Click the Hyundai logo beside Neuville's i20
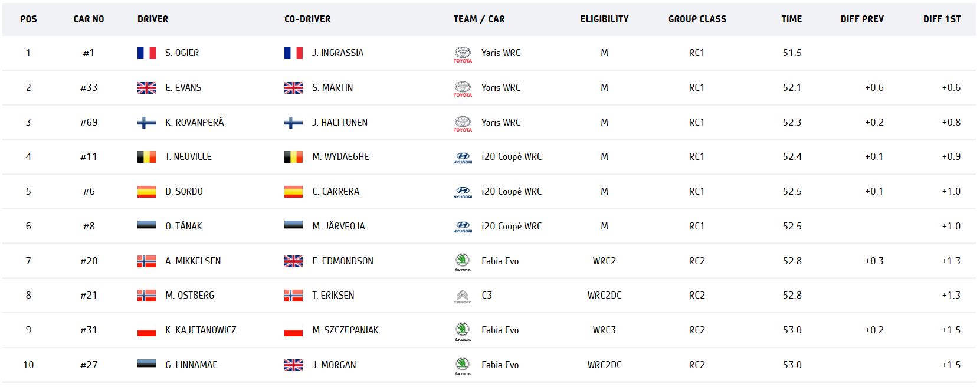980x387 pixels. point(463,158)
